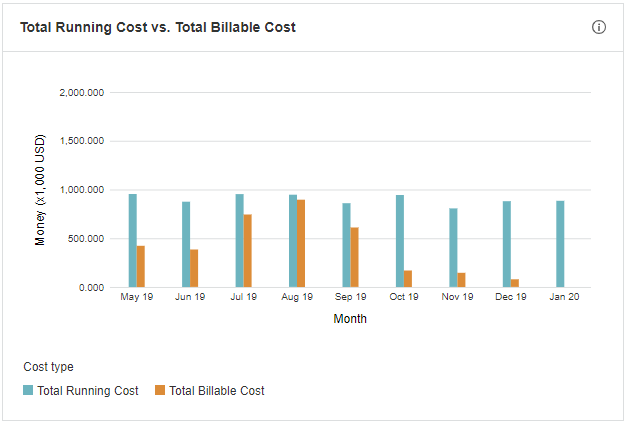Screen dimensions: 625x423
Task: Select the Sep 19 billable cost bar
Action: (355, 257)
